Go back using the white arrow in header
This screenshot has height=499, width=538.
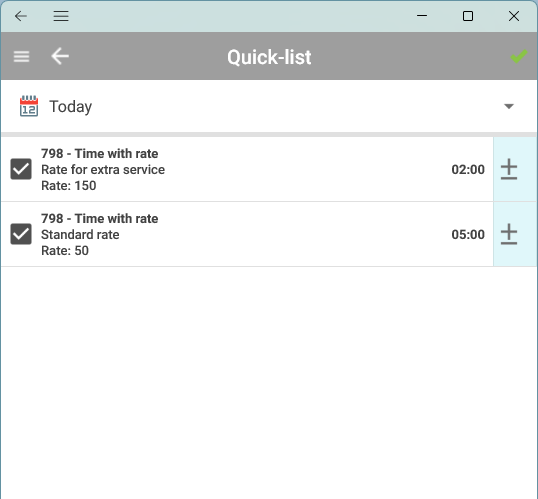(60, 56)
